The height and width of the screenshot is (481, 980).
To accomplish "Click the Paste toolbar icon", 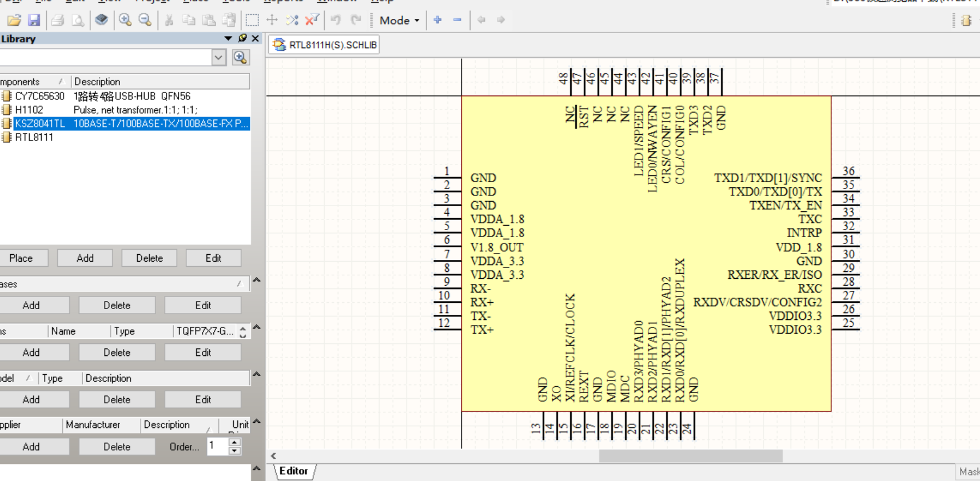I will (209, 21).
